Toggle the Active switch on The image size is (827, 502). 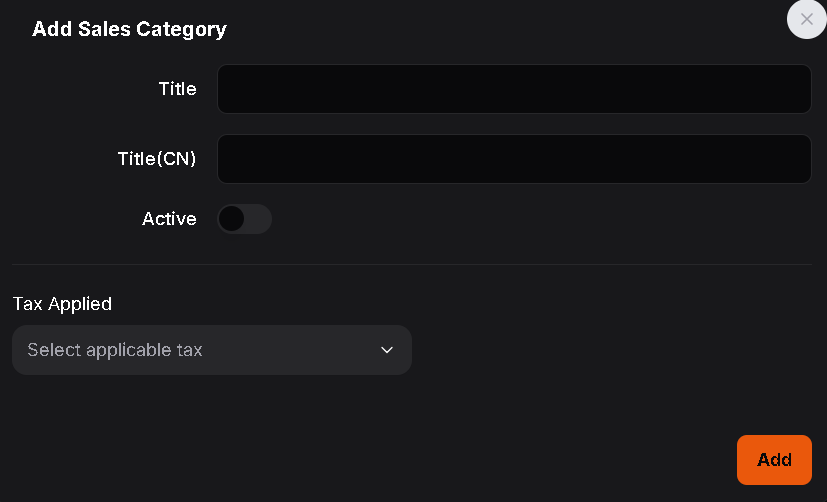pos(244,219)
